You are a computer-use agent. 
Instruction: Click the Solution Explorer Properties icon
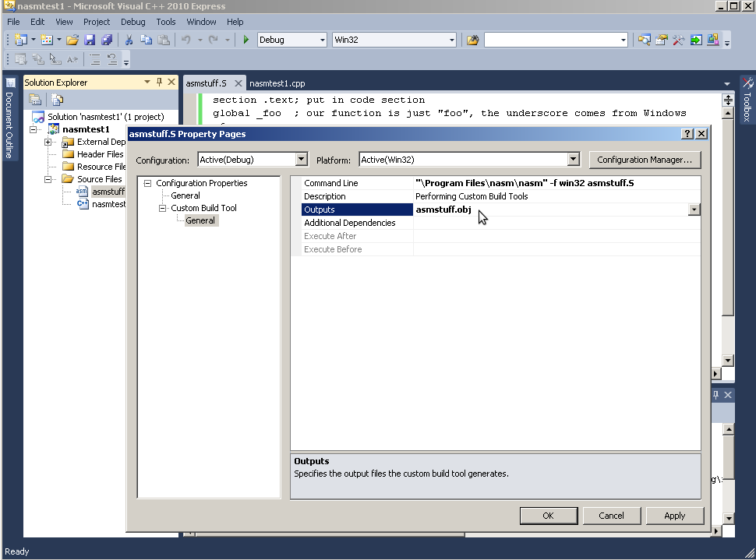35,99
